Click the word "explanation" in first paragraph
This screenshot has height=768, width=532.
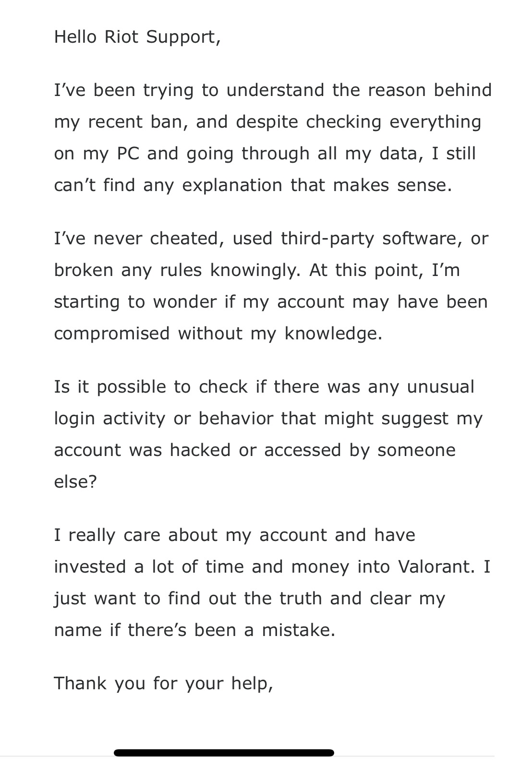[x=232, y=185]
